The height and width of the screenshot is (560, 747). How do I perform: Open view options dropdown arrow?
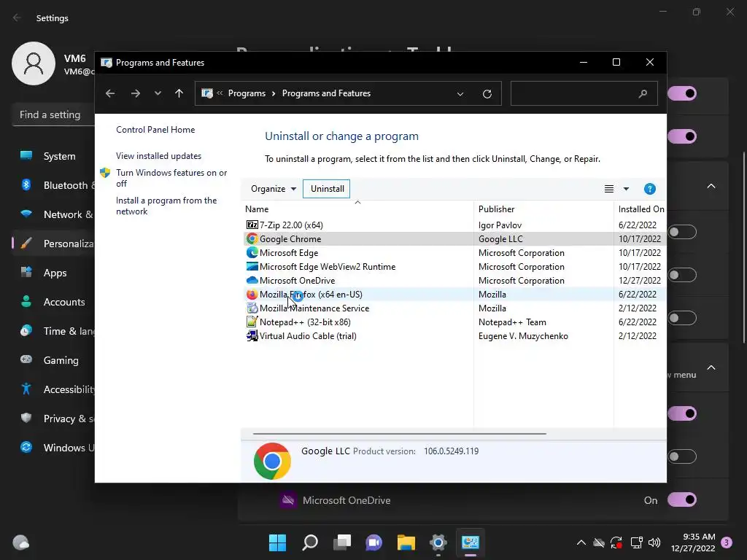coord(626,189)
